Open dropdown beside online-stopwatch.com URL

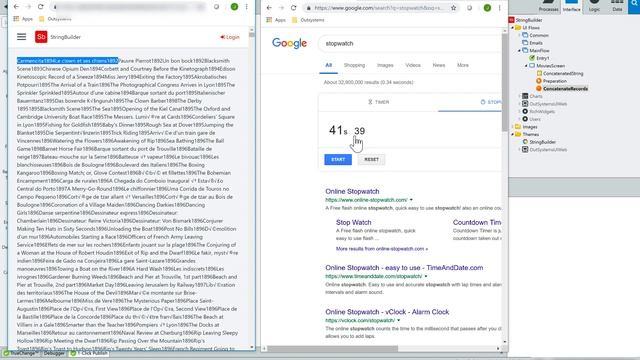pos(411,200)
